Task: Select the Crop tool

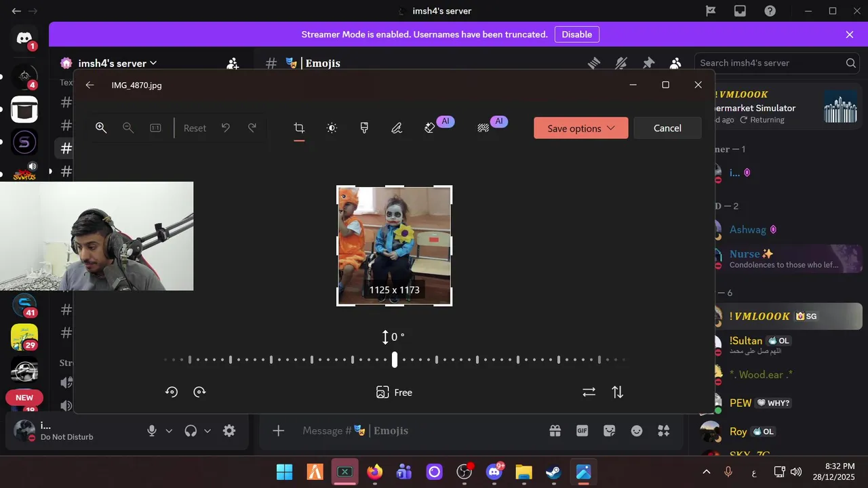Action: [299, 127]
